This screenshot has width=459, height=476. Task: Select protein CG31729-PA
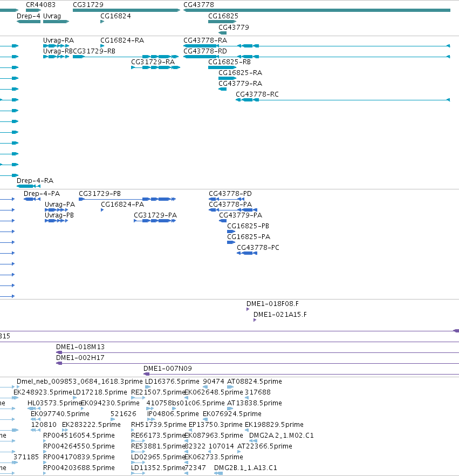(155, 221)
